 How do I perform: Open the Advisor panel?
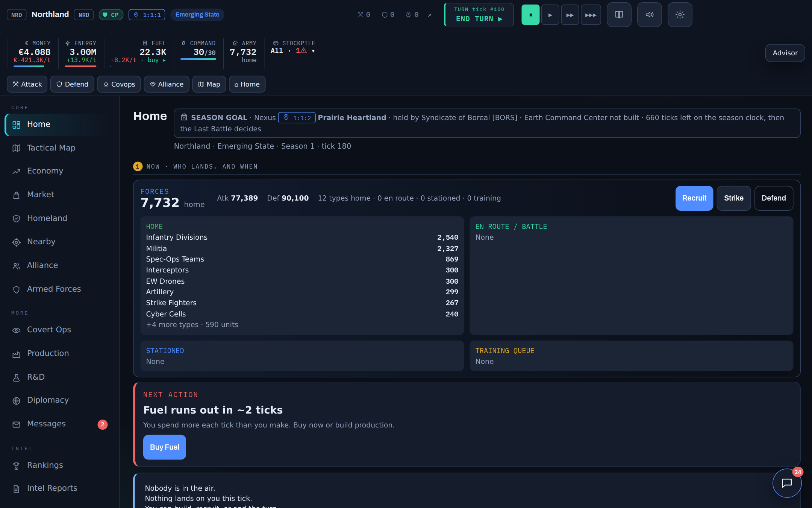(785, 53)
